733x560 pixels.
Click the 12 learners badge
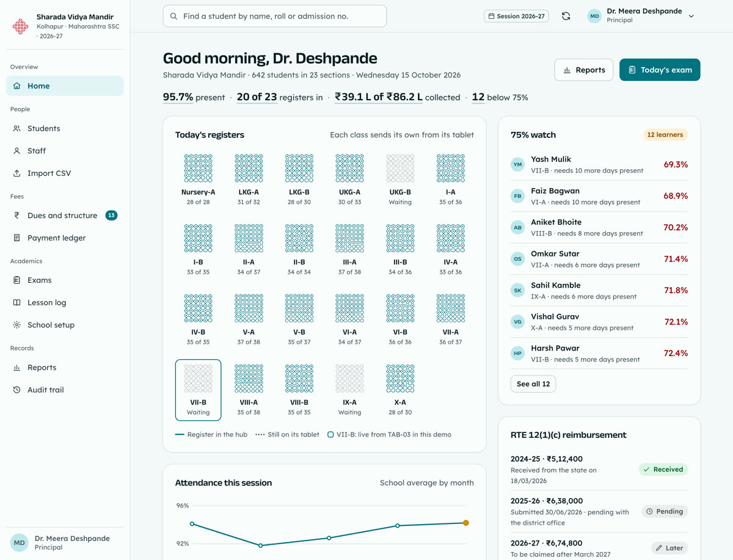[x=665, y=135]
